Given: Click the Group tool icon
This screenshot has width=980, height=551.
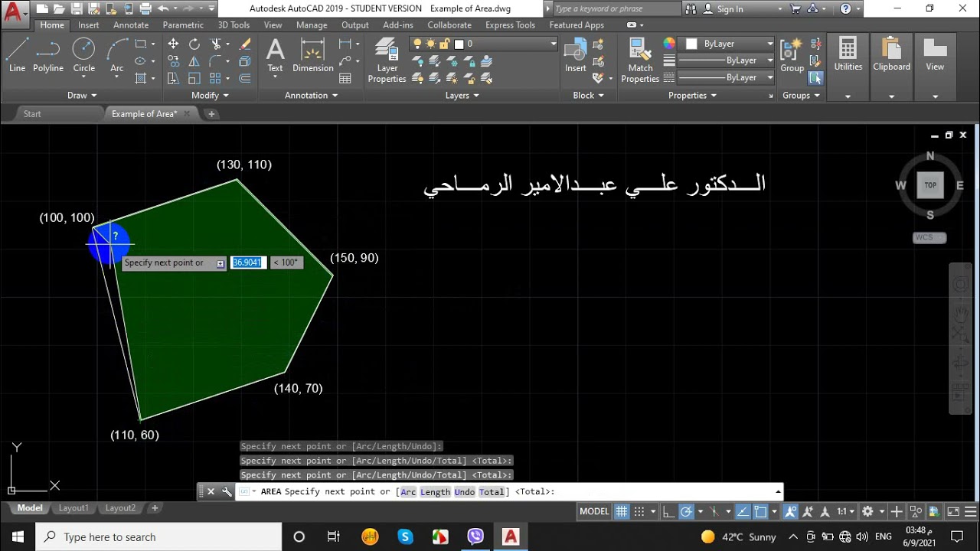Looking at the screenshot, I should pyautogui.click(x=792, y=54).
